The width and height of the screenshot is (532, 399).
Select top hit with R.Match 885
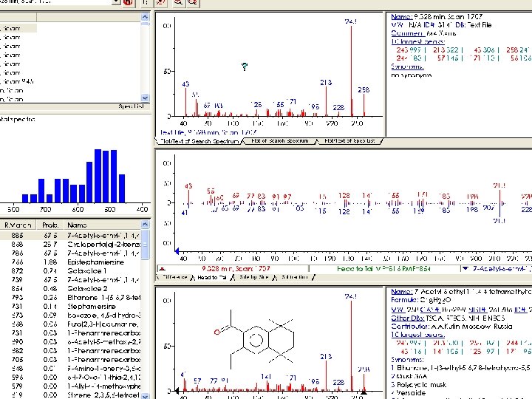tap(70, 235)
